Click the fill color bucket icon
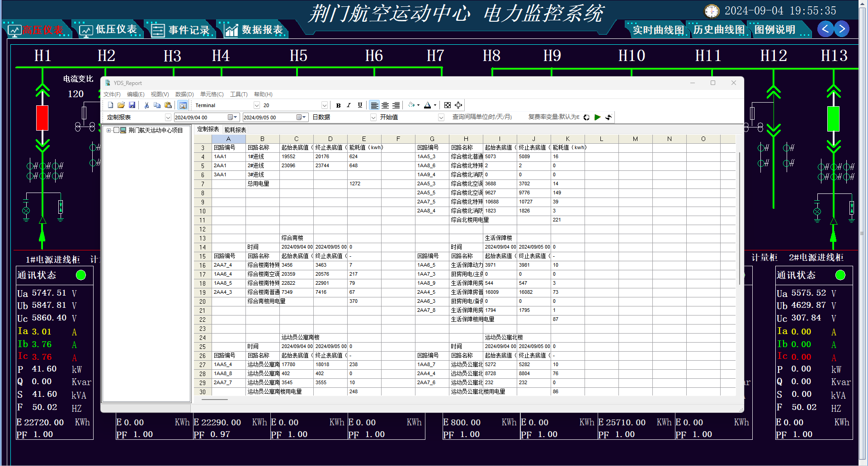This screenshot has width=868, height=466. pos(411,105)
